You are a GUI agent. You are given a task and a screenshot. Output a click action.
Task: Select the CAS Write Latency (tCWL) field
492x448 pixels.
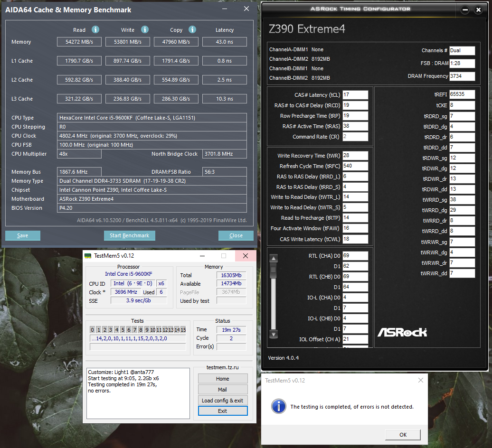pos(355,239)
